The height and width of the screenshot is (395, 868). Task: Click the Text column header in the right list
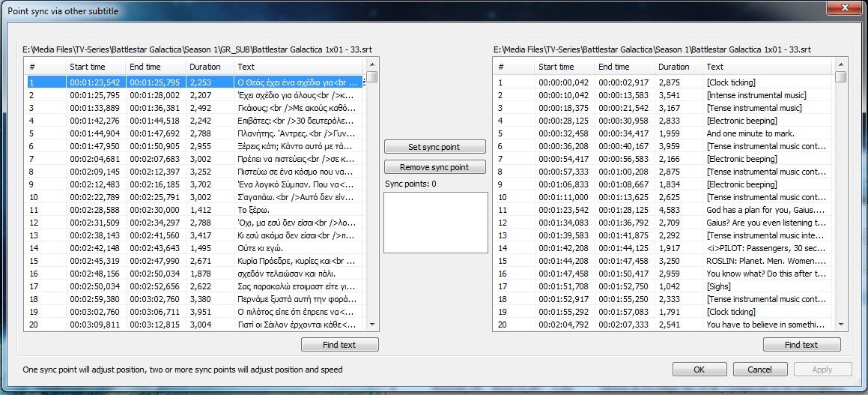pos(767,67)
